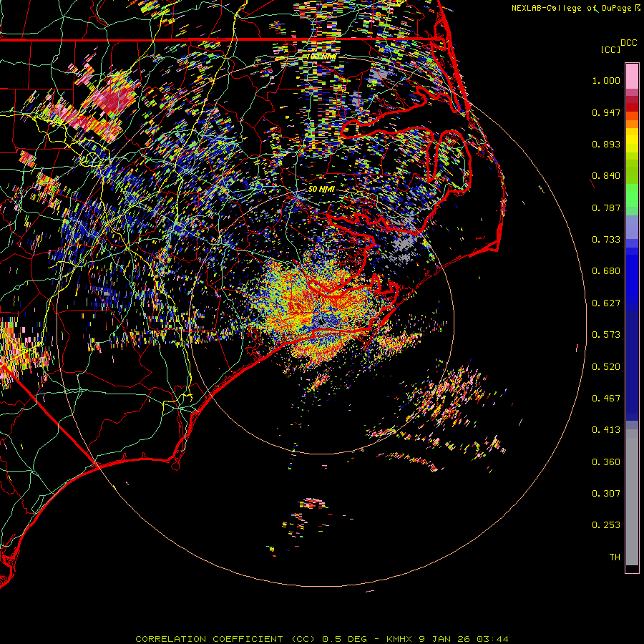Pick the yellow color band beside 0.893
This screenshot has width=644, height=644.
click(x=632, y=144)
